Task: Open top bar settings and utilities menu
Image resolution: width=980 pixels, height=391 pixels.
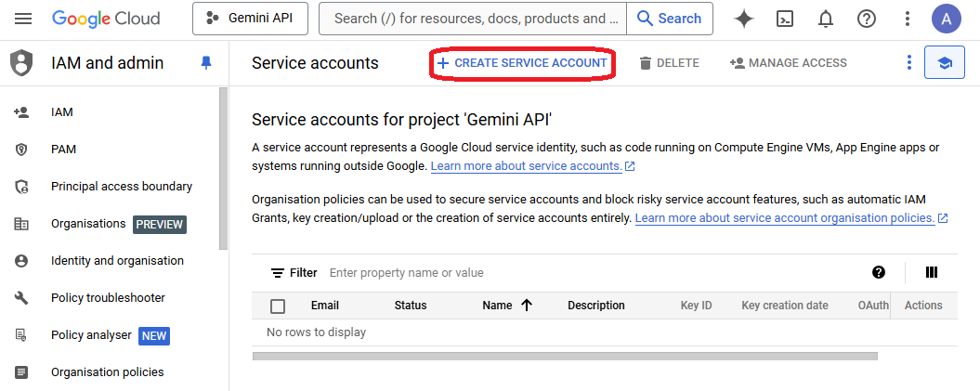Action: 907,19
